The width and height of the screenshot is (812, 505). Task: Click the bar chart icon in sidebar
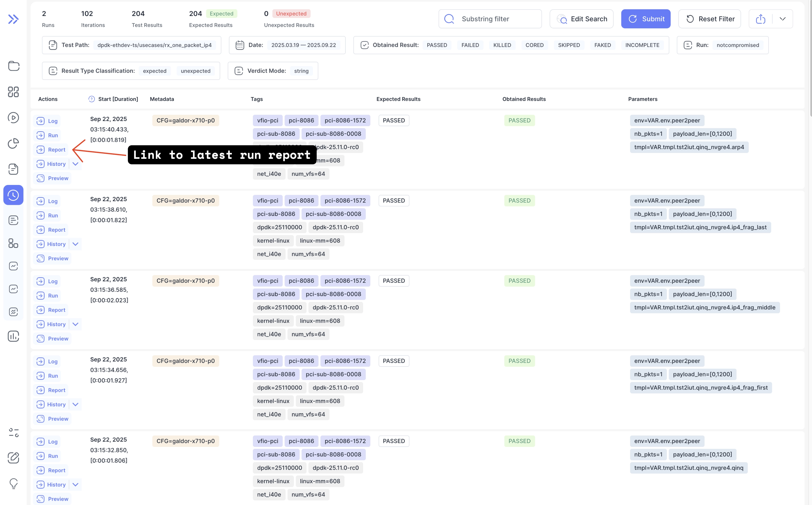click(x=13, y=336)
